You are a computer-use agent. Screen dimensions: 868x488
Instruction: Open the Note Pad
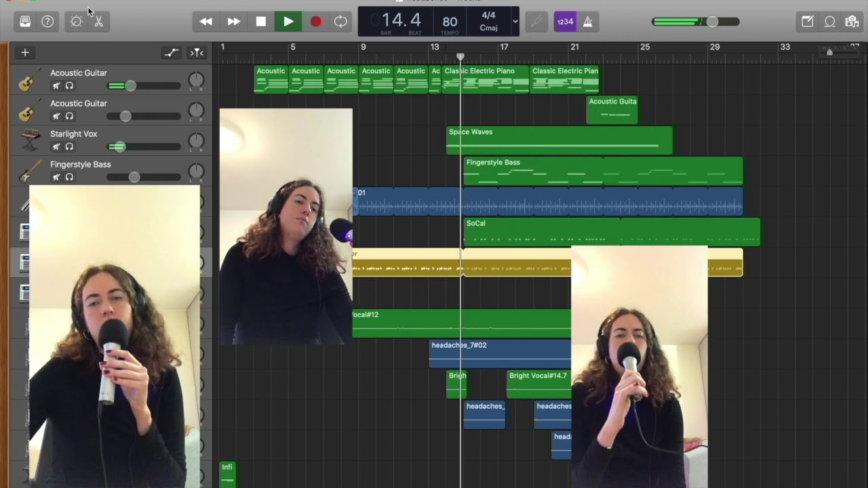pos(807,22)
